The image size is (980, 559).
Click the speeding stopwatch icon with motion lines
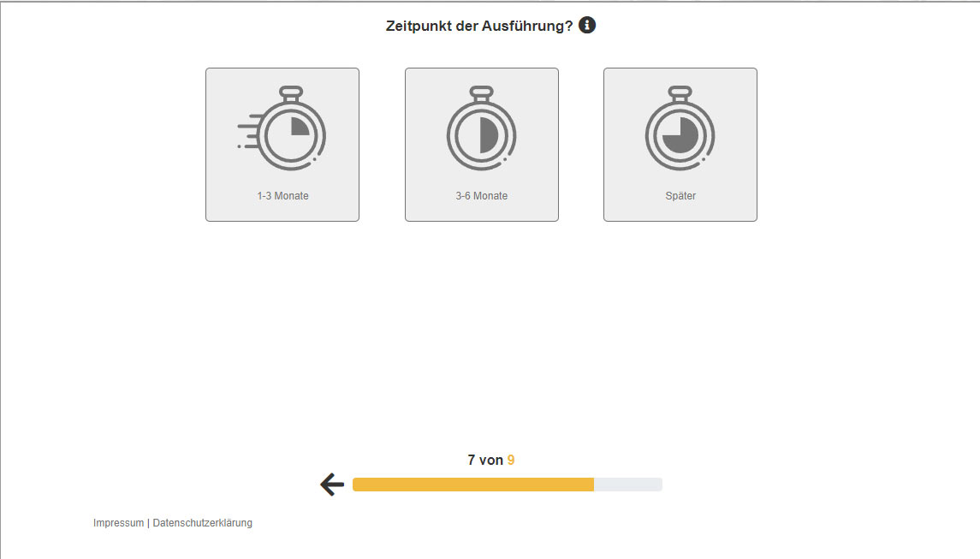(282, 128)
